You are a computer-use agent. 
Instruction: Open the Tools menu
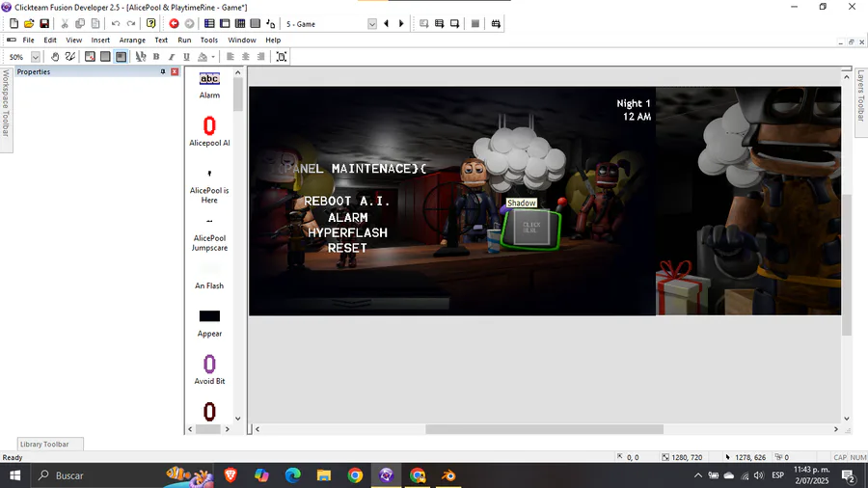tap(208, 40)
